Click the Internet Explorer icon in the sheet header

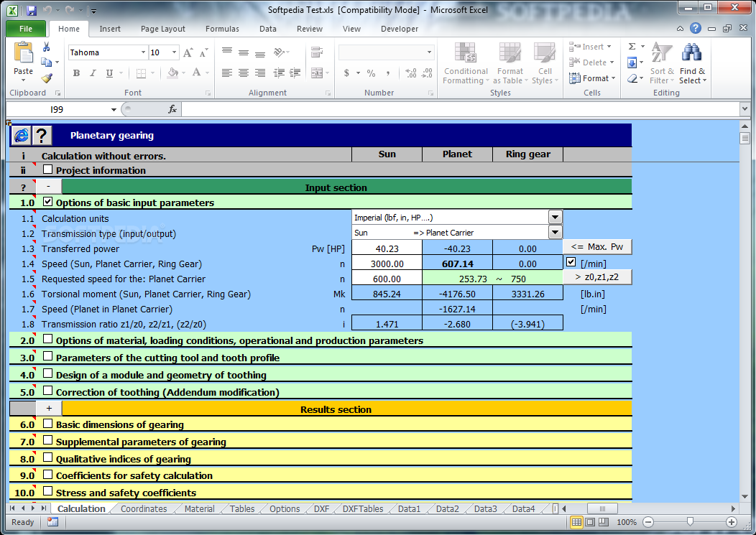(x=22, y=136)
